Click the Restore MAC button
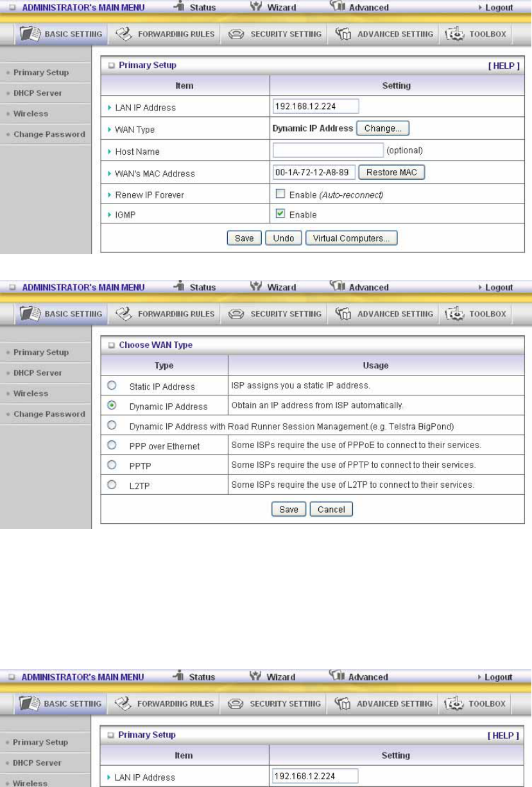This screenshot has width=532, height=787. (391, 172)
